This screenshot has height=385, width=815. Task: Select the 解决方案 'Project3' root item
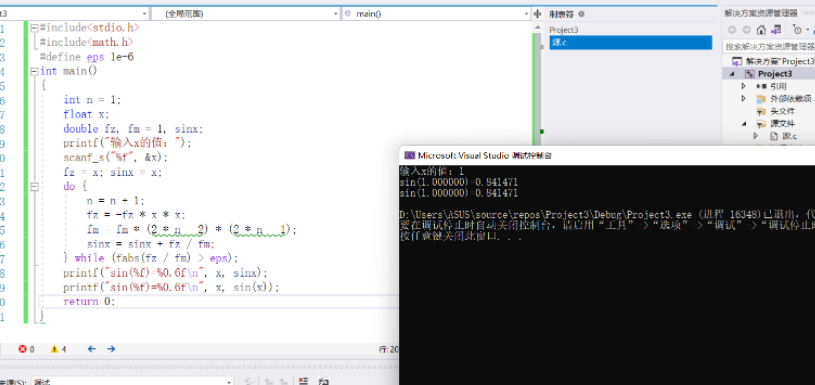(773, 61)
